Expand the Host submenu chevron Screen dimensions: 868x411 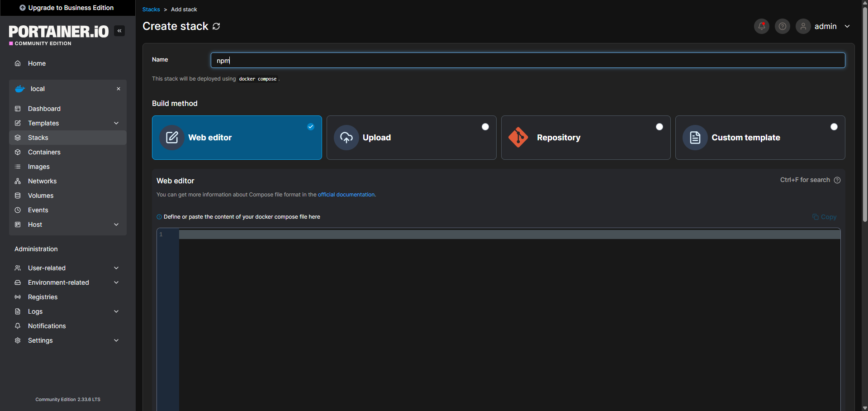(116, 225)
